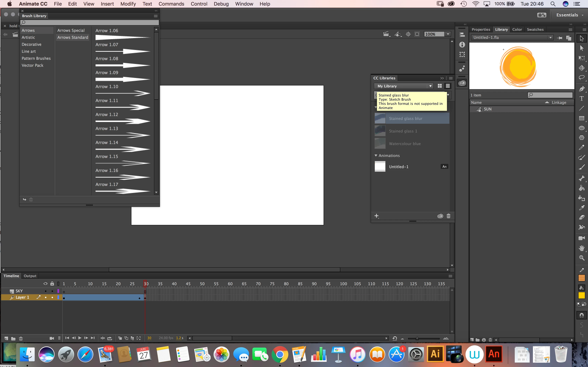Open the Modify menu

[x=128, y=4]
